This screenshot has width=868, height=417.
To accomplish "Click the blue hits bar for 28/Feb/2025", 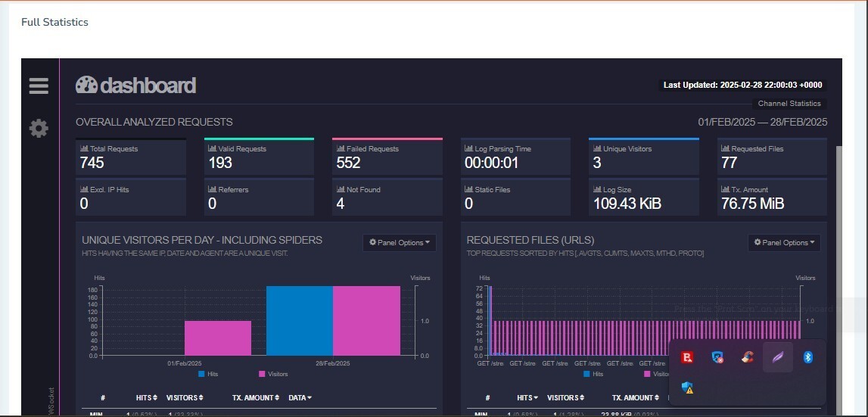I will 300,321.
